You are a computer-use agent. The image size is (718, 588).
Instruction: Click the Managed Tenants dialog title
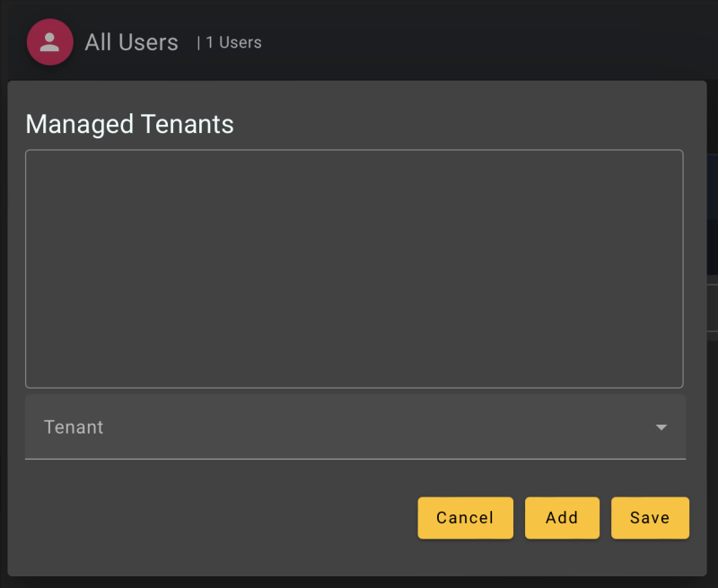[x=129, y=124]
